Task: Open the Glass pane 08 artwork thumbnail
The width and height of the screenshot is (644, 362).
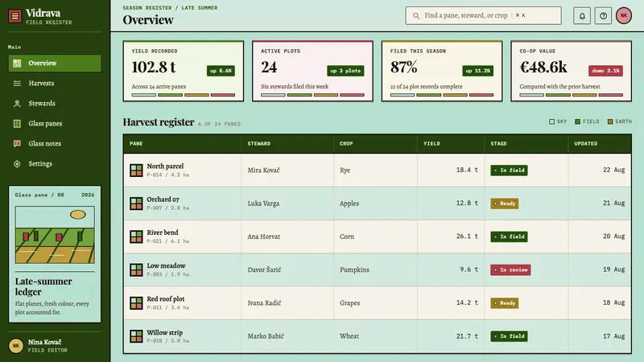Action: coord(55,235)
